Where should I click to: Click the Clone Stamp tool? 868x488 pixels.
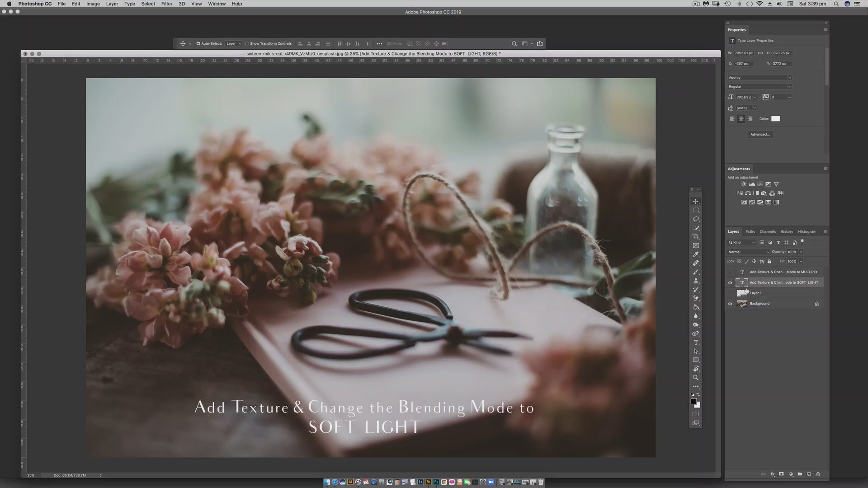pyautogui.click(x=696, y=281)
